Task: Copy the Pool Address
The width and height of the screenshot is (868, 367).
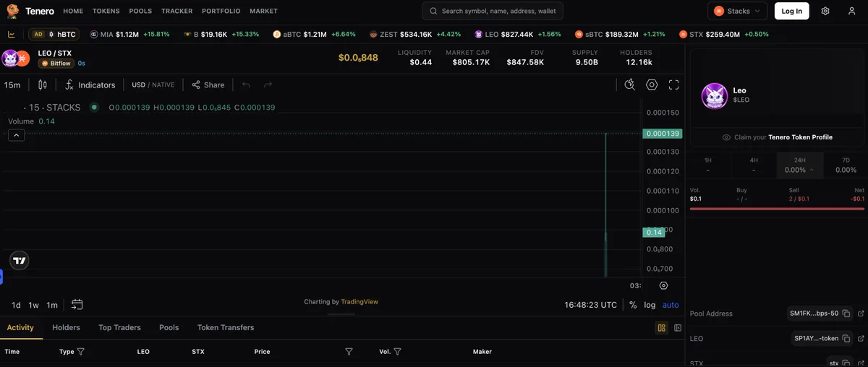Action: (x=846, y=314)
